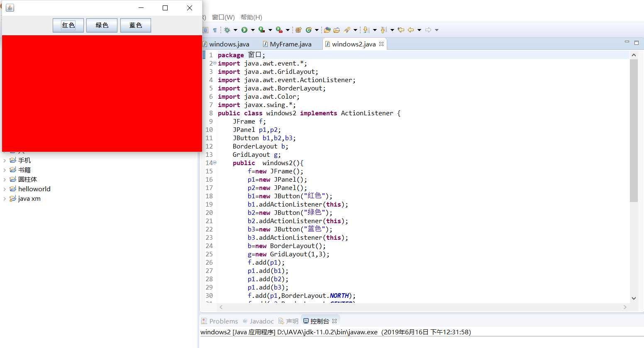Click the horizontal scroll right arrow of editor
This screenshot has height=348, width=644.
(625, 307)
